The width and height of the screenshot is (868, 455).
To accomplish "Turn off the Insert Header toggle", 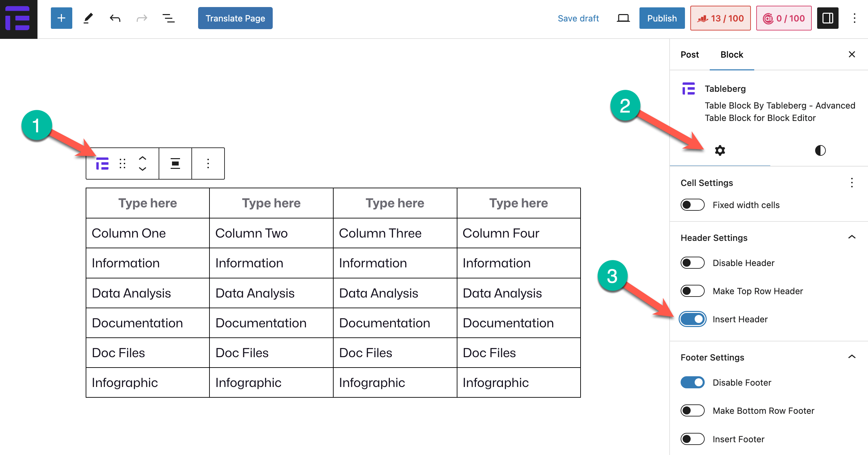I will (x=692, y=319).
